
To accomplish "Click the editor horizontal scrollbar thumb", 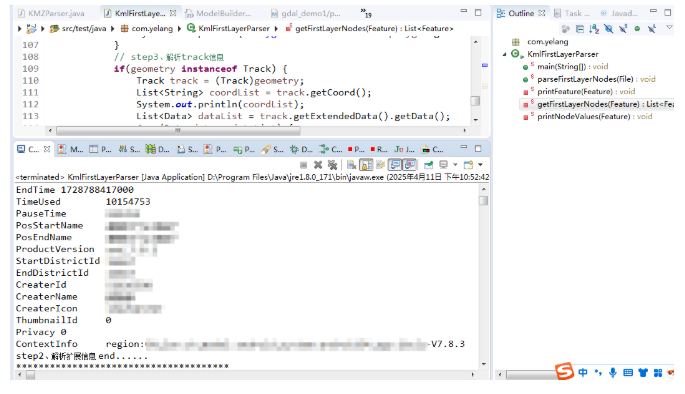I will click(178, 131).
